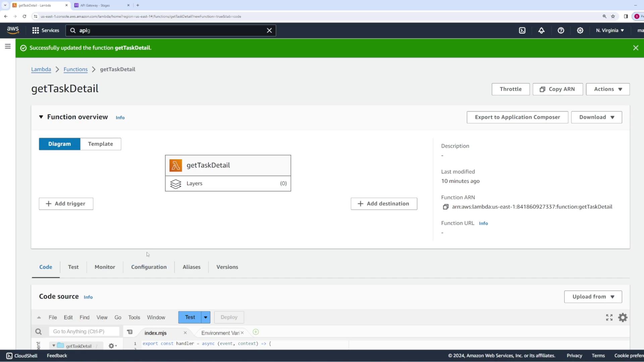Open the help question-mark menu
Image resolution: width=644 pixels, height=362 pixels.
(561, 31)
